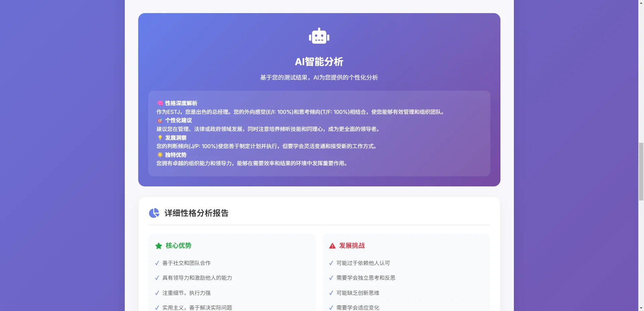Click the sentence starting 作为ESTJ，您是出色的总经理
The height and width of the screenshot is (311, 644).
(301, 112)
